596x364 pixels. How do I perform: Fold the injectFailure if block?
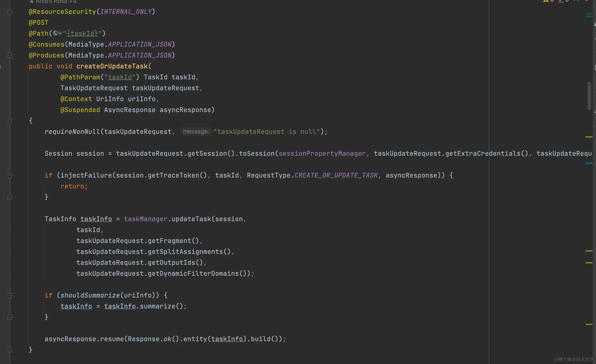click(x=10, y=176)
